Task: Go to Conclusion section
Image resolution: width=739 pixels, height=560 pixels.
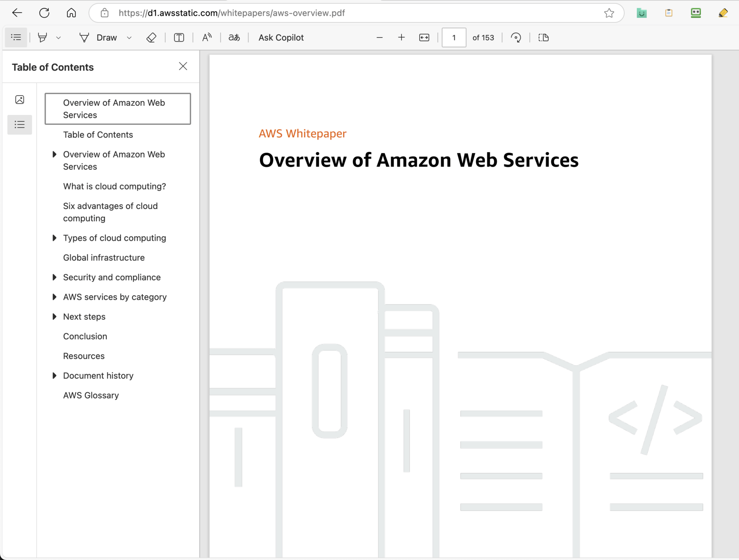Action: click(85, 336)
